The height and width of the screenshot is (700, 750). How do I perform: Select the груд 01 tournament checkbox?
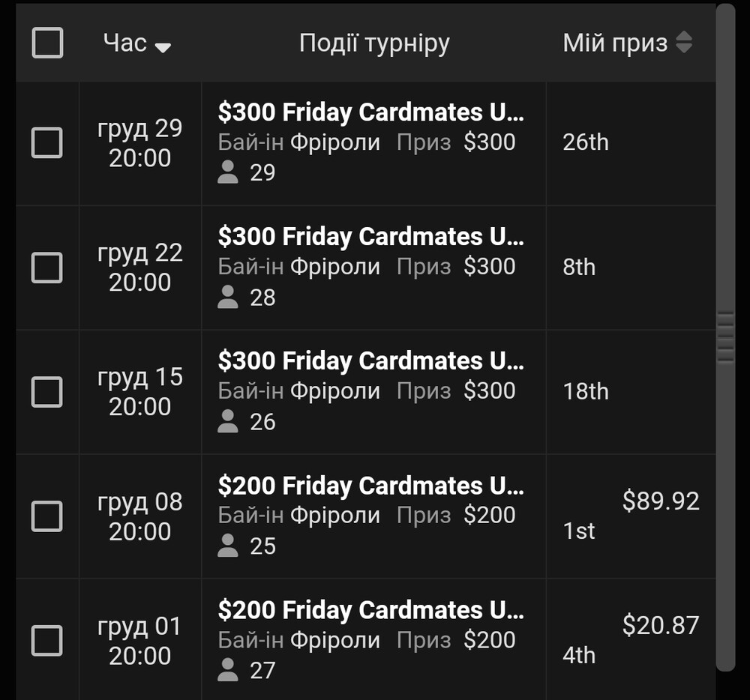pos(46,640)
